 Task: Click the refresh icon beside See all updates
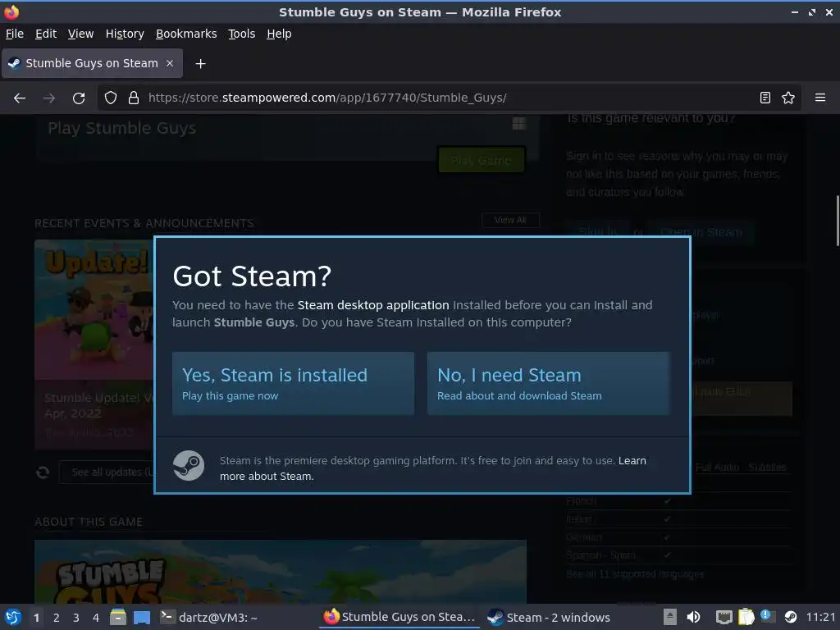click(43, 472)
